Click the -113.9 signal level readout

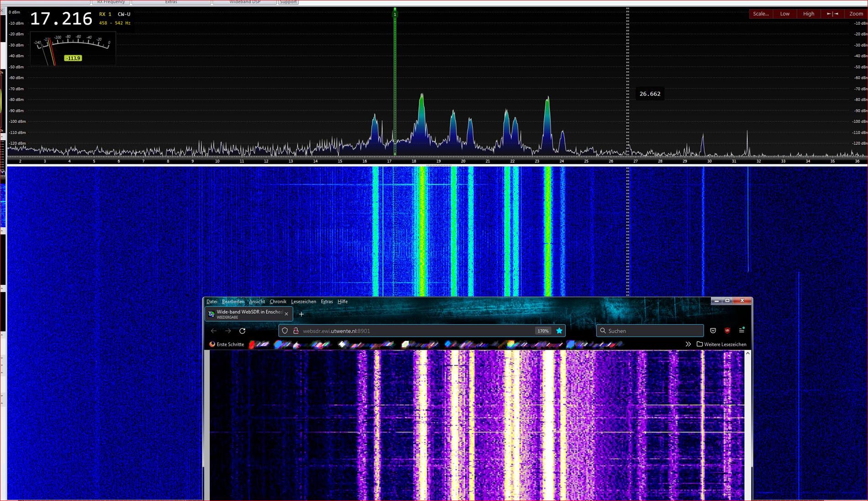pos(73,58)
